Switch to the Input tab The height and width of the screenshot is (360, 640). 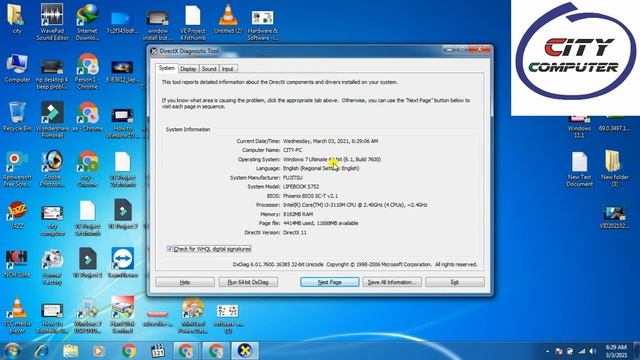pos(228,69)
